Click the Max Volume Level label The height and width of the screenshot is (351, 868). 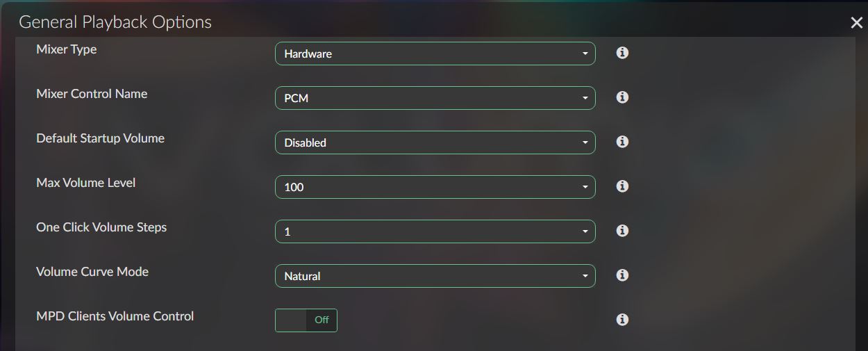86,183
